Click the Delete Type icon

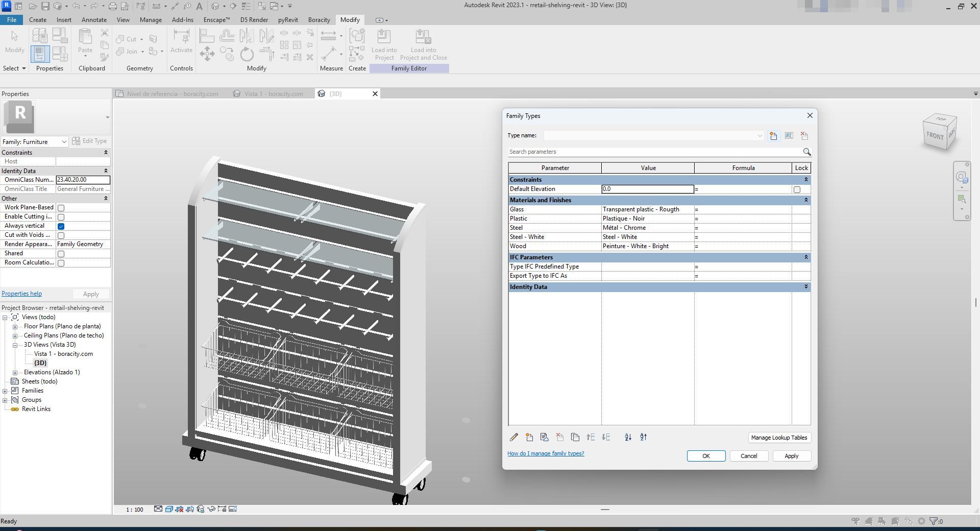point(804,136)
